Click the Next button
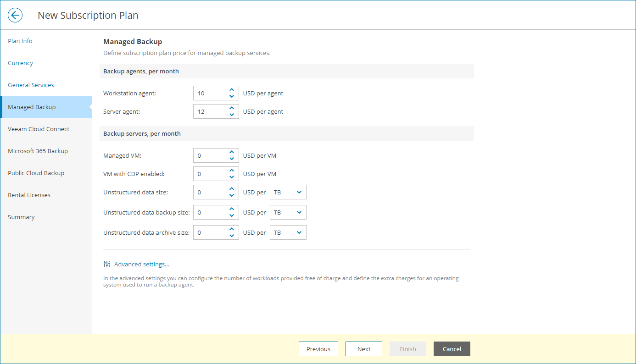The width and height of the screenshot is (636, 364). click(x=363, y=349)
